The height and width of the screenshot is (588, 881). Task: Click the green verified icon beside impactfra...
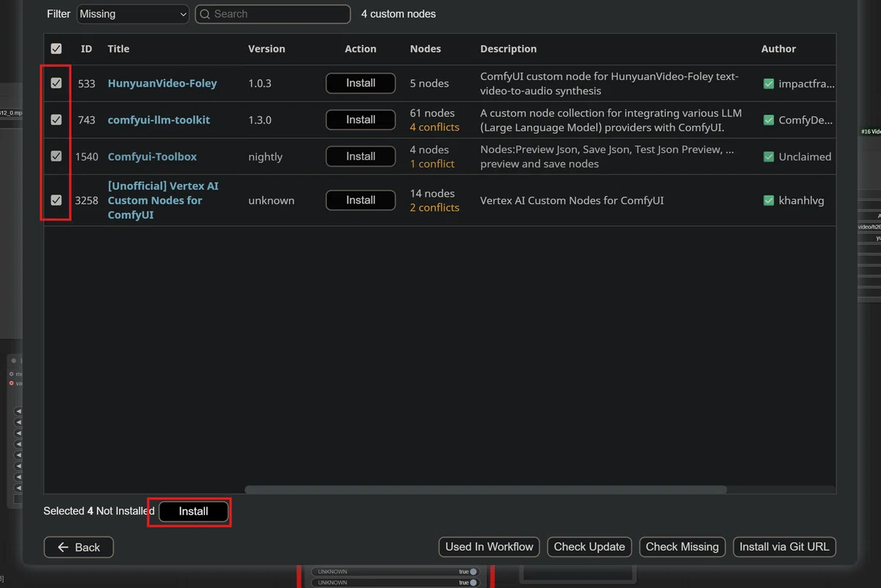point(769,84)
